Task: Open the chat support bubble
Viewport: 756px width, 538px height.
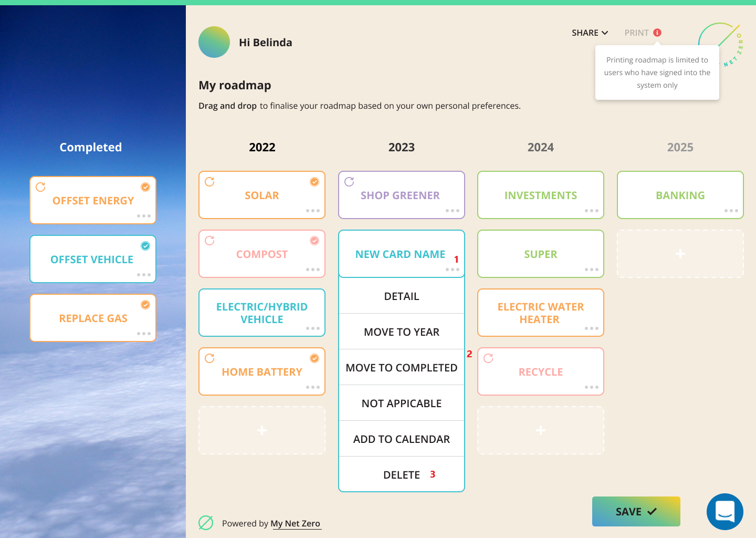Action: click(724, 511)
